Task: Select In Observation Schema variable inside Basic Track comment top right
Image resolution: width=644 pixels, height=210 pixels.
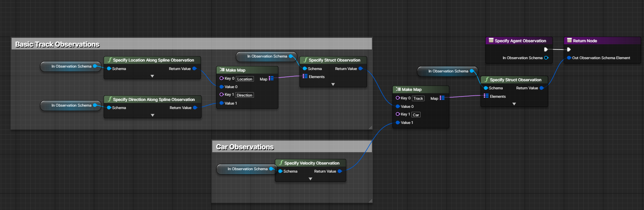Action: pos(266,56)
